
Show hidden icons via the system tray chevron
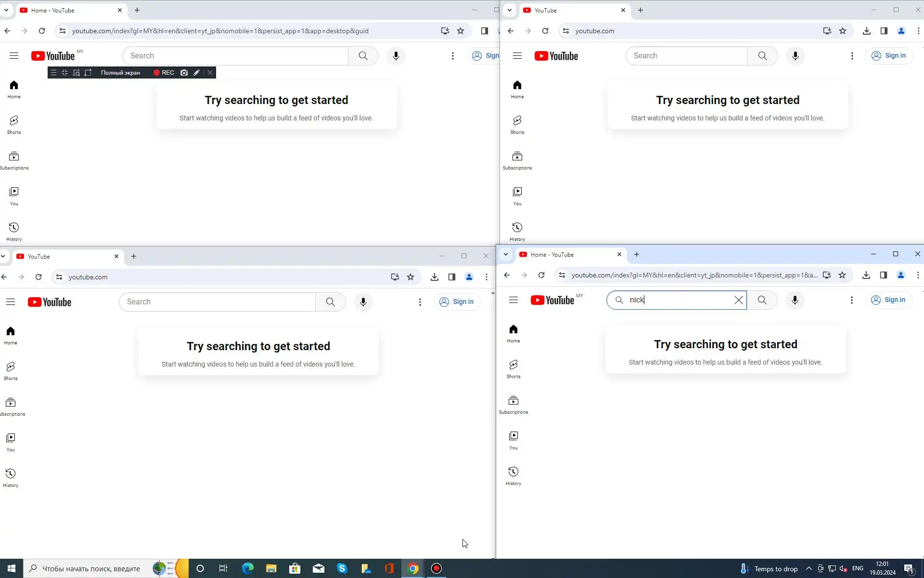(x=809, y=569)
